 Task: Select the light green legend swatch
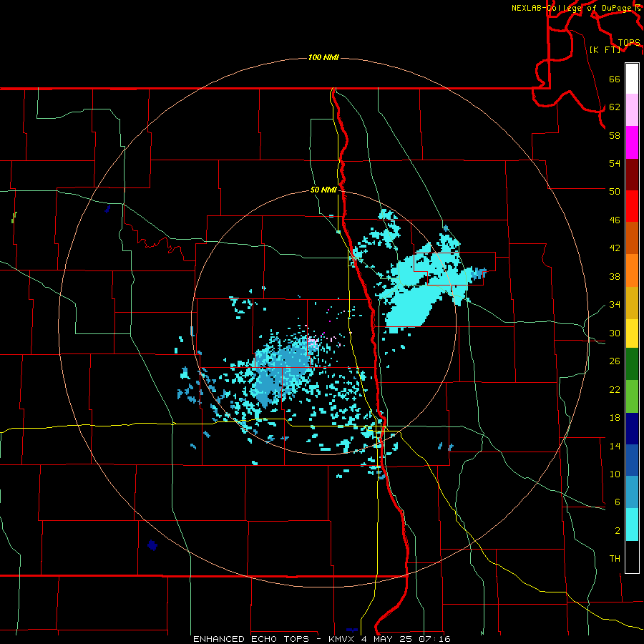click(x=632, y=396)
